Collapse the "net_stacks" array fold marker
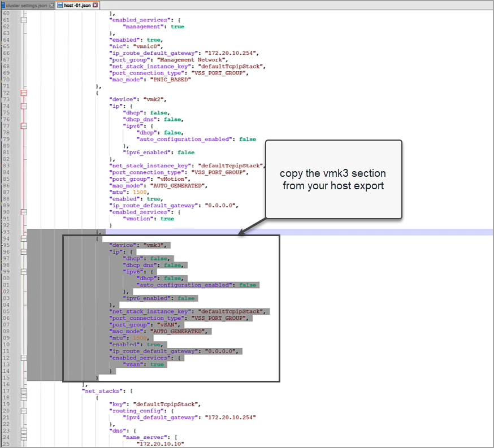 (x=24, y=391)
